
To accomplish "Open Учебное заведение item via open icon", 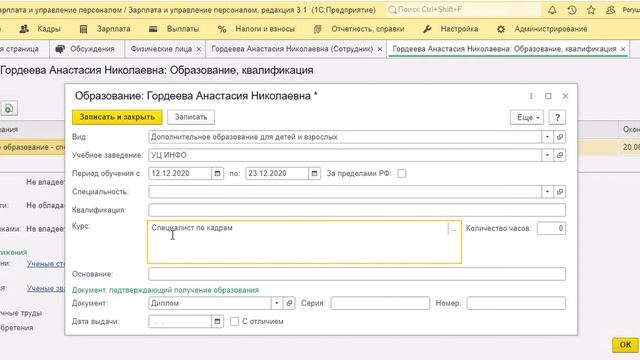I will coord(560,155).
